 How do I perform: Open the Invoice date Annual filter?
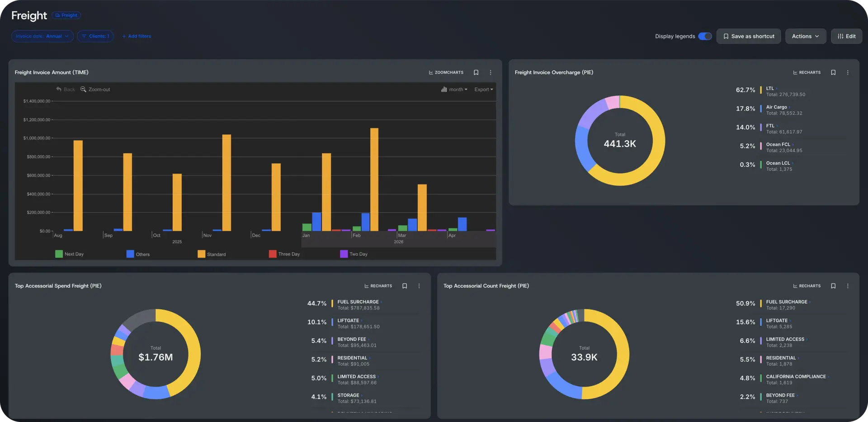coord(42,36)
